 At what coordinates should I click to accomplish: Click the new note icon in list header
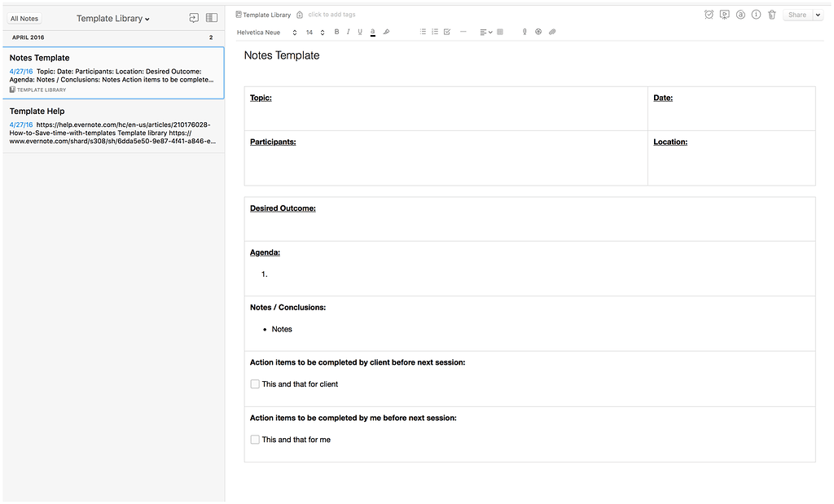coord(194,18)
